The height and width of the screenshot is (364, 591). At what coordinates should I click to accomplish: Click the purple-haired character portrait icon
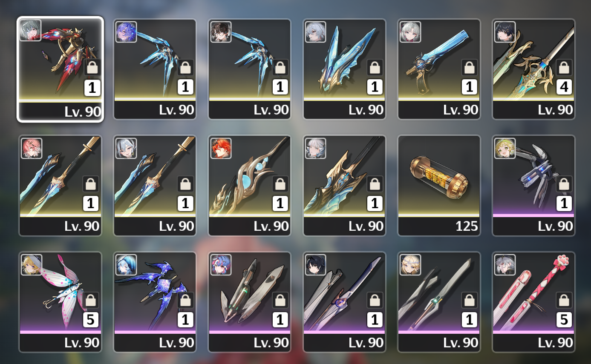click(x=126, y=32)
